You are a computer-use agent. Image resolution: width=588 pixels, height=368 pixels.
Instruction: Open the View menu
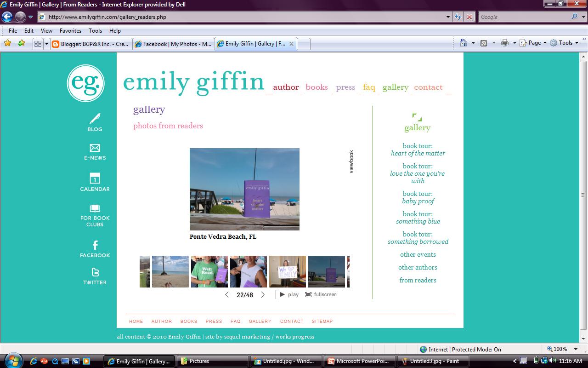pos(46,30)
